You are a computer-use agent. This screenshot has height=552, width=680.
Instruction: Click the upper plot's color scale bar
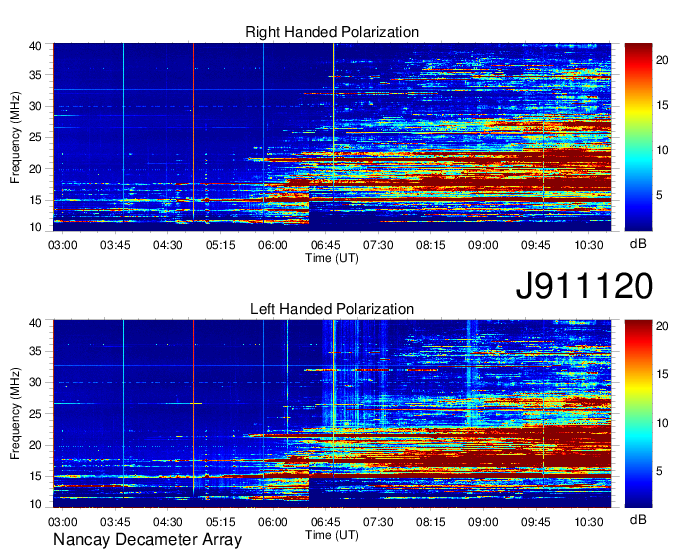point(638,137)
